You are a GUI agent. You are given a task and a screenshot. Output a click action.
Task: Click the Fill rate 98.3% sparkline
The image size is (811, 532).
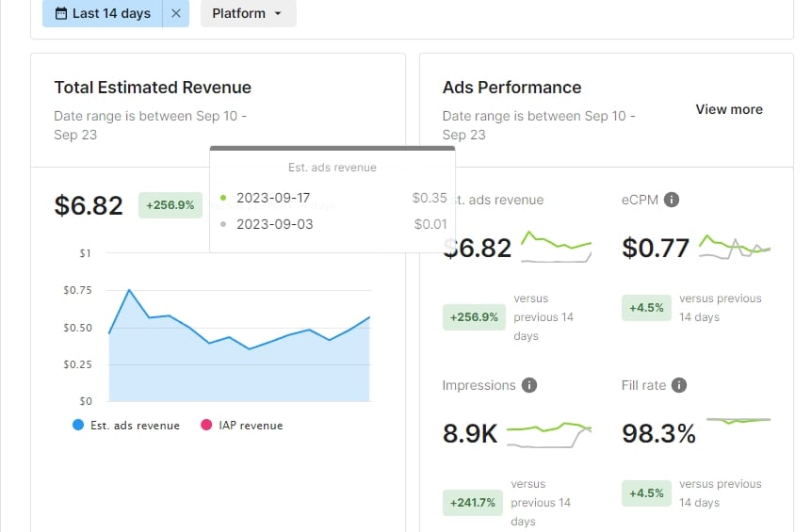[x=738, y=421]
